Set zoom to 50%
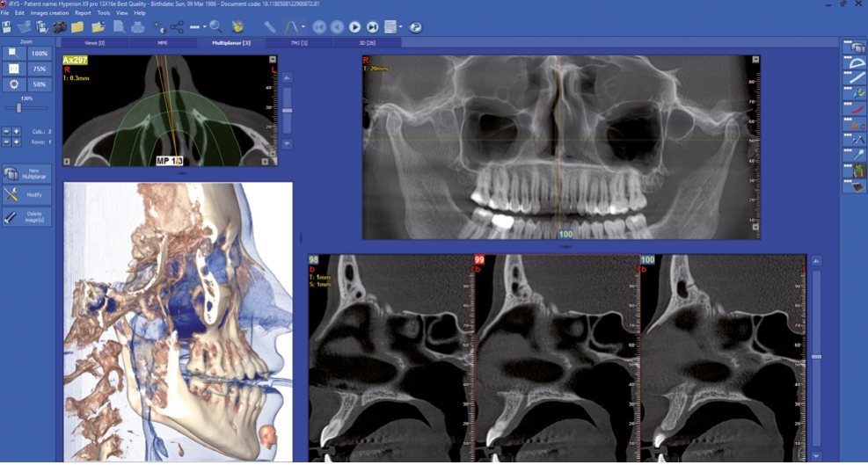 point(40,84)
